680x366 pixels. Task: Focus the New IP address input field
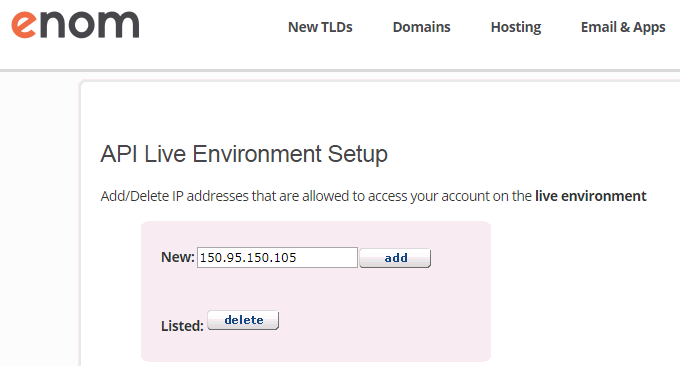pos(277,258)
